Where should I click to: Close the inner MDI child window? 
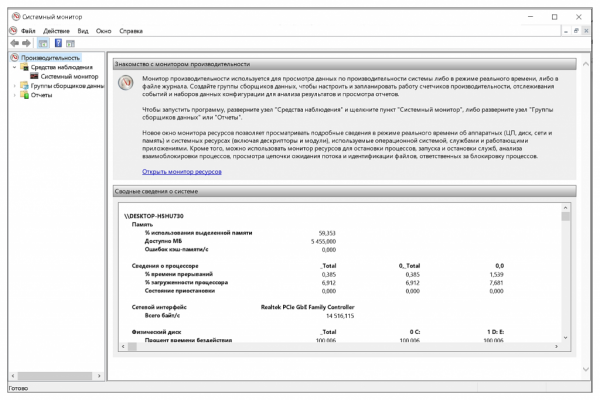[x=586, y=31]
